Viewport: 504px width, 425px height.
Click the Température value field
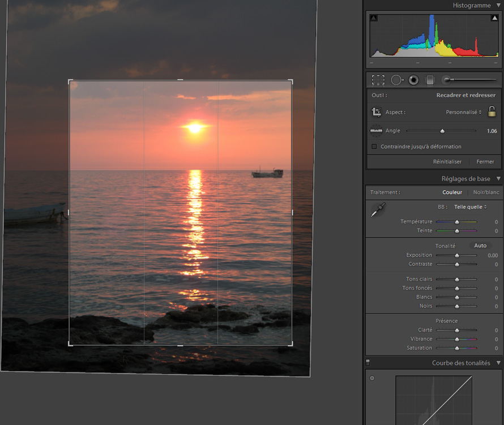point(496,222)
